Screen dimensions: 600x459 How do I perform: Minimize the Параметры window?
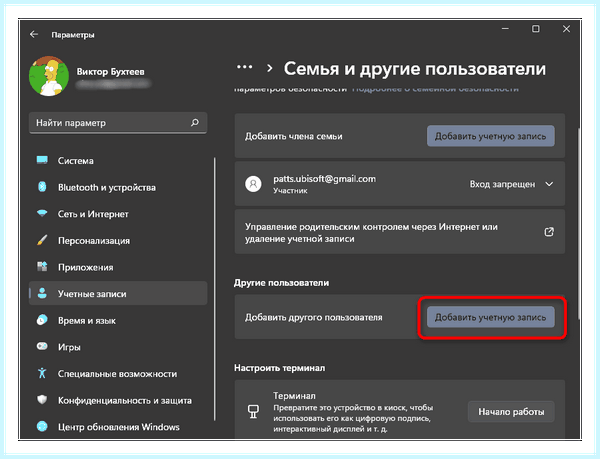point(505,29)
